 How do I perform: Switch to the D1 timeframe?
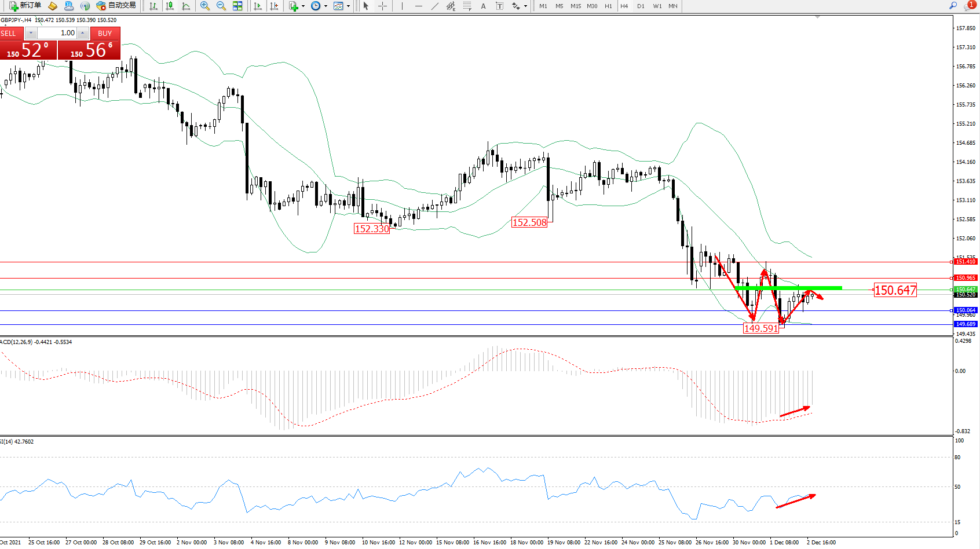[641, 6]
